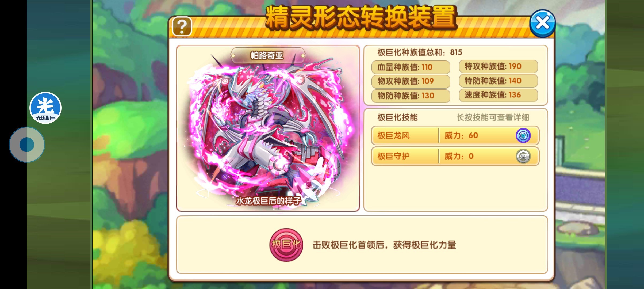Tap the 极巨化种族值总和 815 header
This screenshot has width=644, height=289.
point(420,52)
